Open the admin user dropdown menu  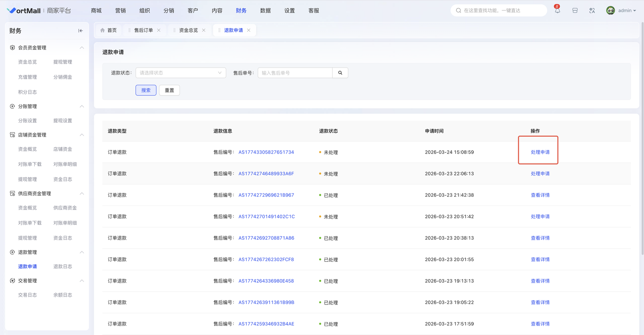coord(627,11)
